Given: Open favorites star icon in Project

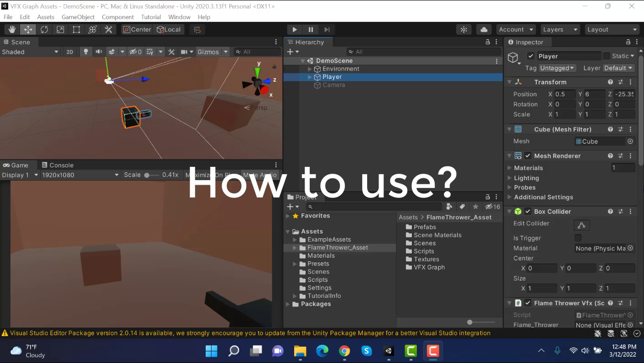Looking at the screenshot, I should 476,207.
